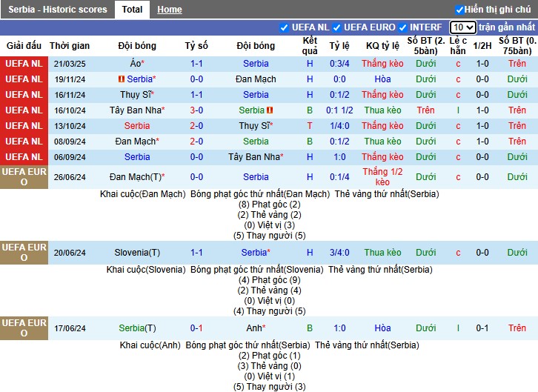Image resolution: width=538 pixels, height=392 pixels.
Task: Click the UEFA EURO label for 17/06/24
Action: click(24, 328)
